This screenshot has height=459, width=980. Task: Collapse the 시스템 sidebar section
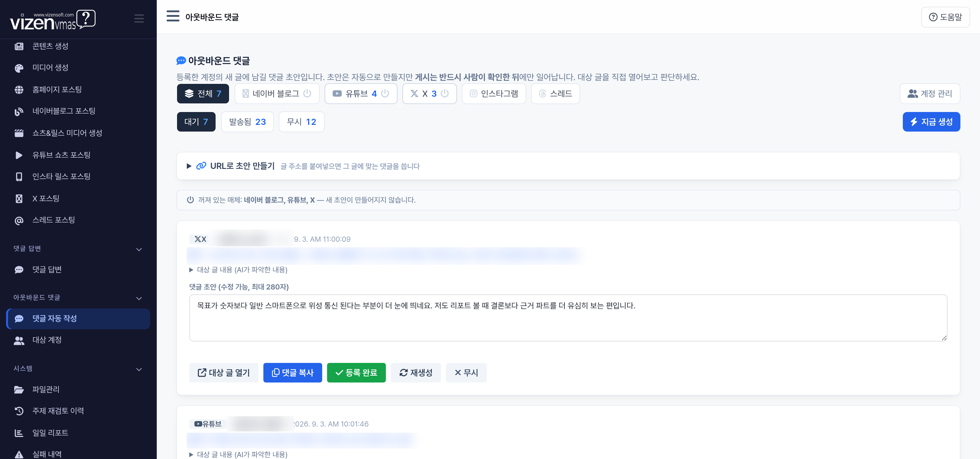[139, 369]
